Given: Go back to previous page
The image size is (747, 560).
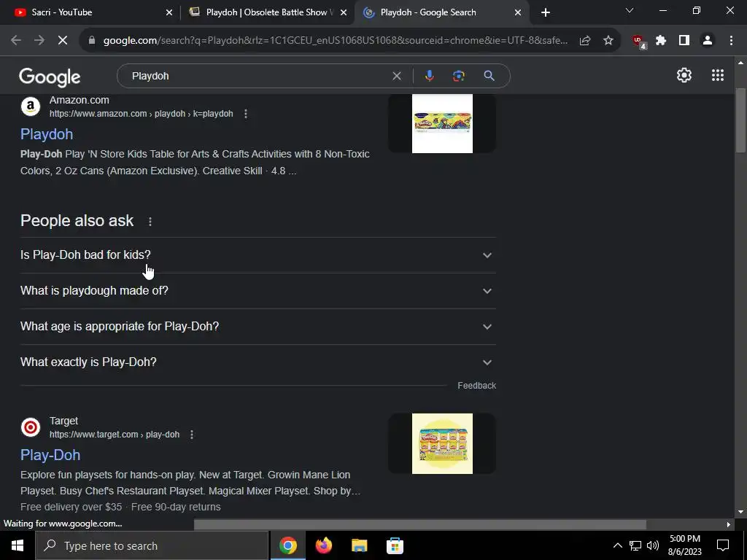Looking at the screenshot, I should [16, 41].
